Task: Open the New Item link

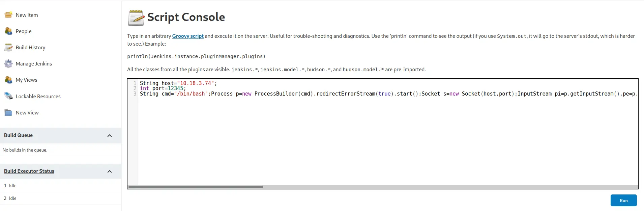Action: coord(27,15)
